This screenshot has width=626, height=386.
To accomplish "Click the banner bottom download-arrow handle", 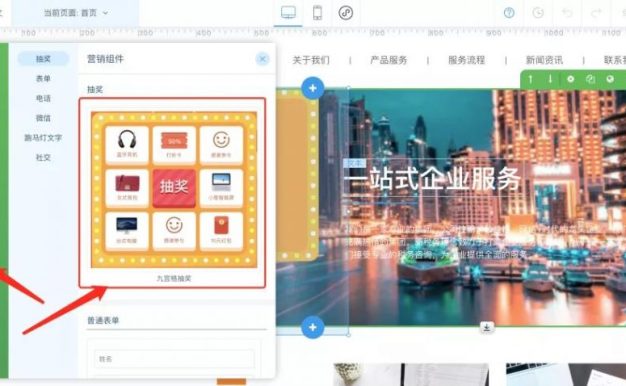I will pos(486,327).
